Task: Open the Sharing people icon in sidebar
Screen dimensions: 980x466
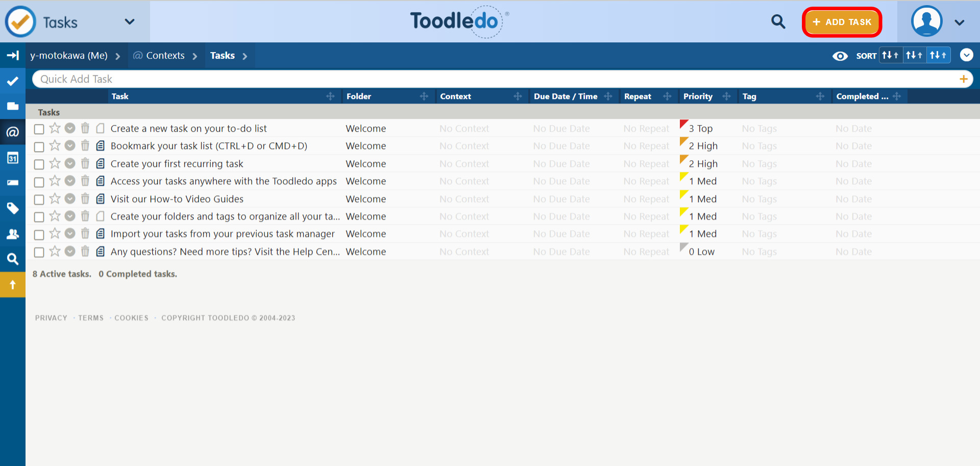Action: (x=13, y=234)
